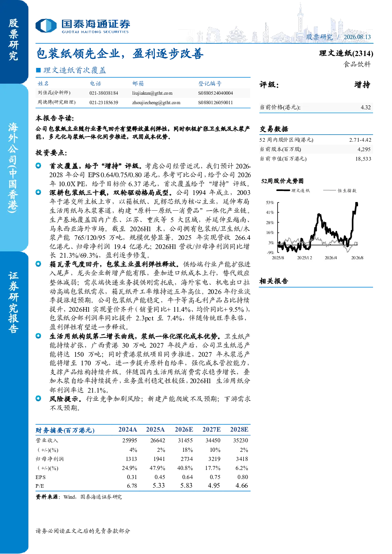
Task: Click the 姓名 column header
Action: coord(43,84)
